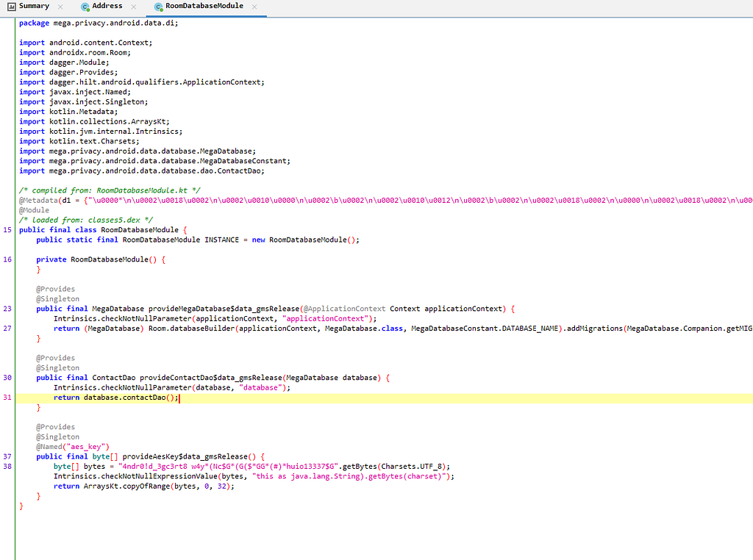Click the hardcoded AES key string literal

pyautogui.click(x=228, y=467)
